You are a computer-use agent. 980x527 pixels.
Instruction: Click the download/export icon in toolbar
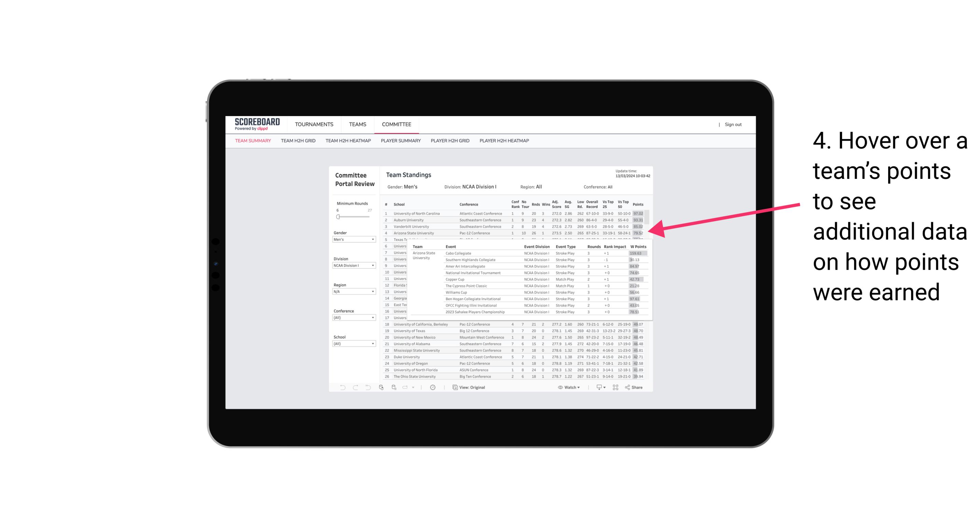point(598,387)
